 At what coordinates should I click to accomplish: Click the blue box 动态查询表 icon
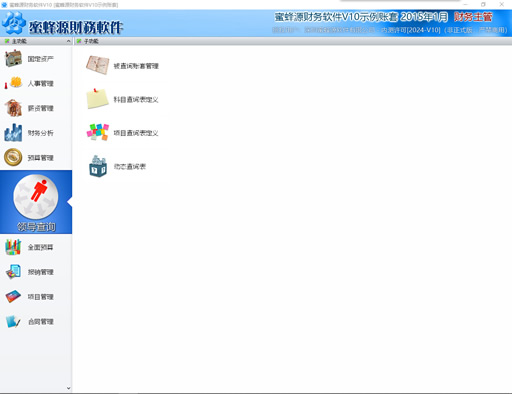97,166
